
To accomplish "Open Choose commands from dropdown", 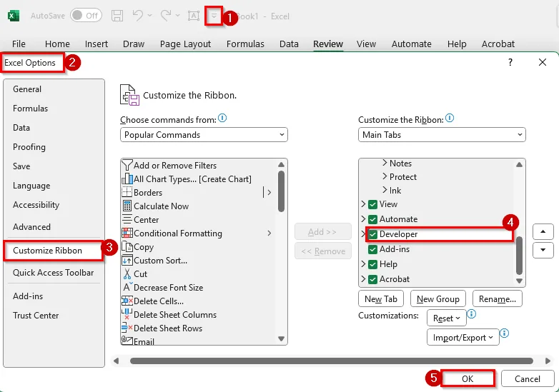I will [x=204, y=135].
